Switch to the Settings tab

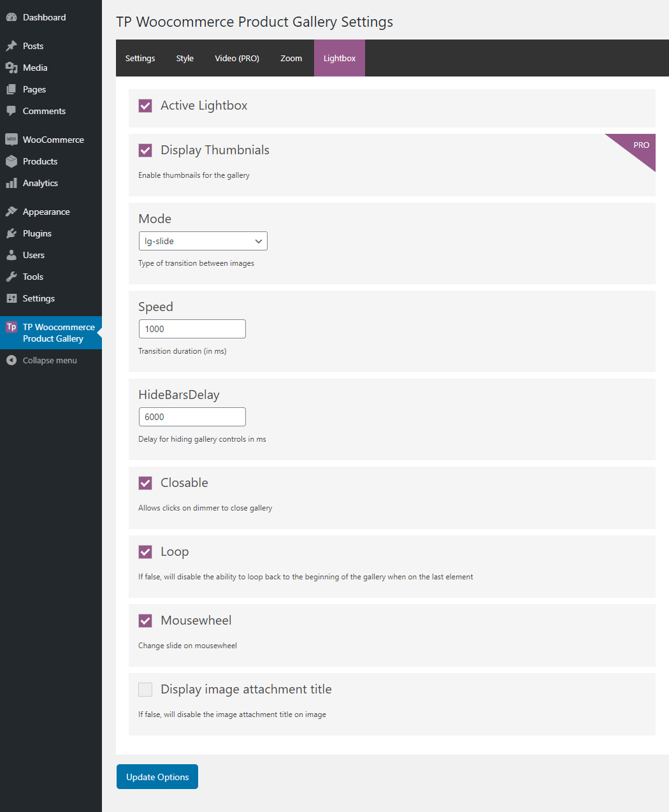click(x=140, y=58)
